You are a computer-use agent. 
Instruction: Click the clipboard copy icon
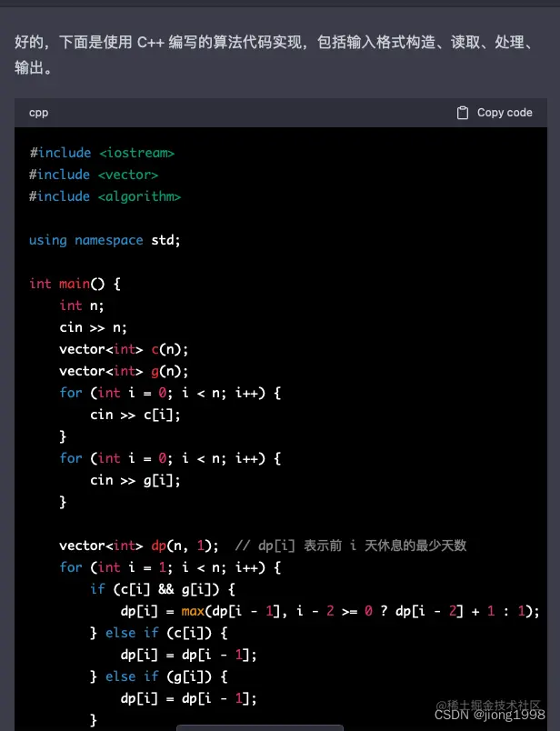click(462, 113)
